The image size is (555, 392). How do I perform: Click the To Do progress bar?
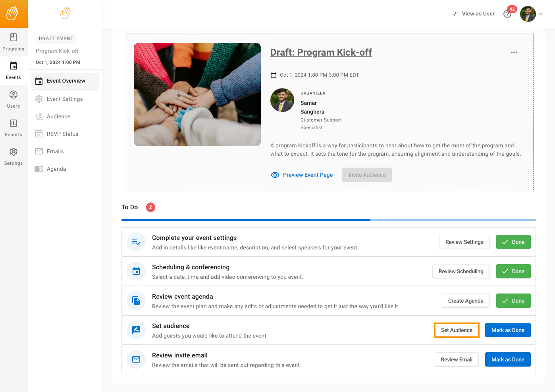(329, 220)
